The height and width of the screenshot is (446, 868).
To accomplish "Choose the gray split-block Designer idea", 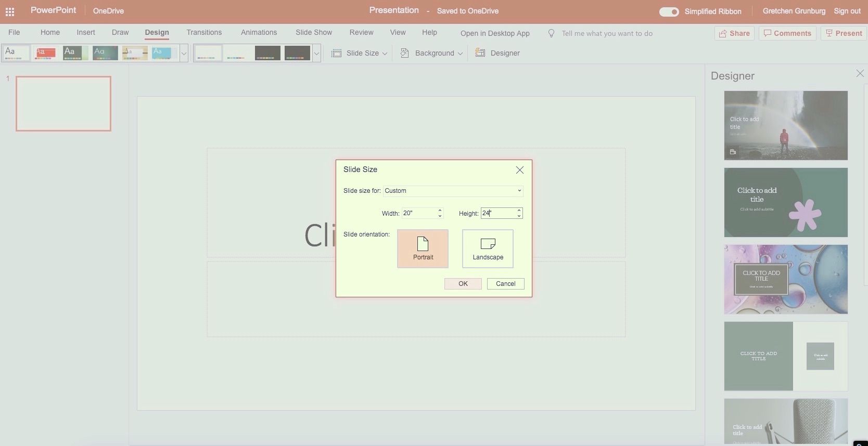I will 786,356.
